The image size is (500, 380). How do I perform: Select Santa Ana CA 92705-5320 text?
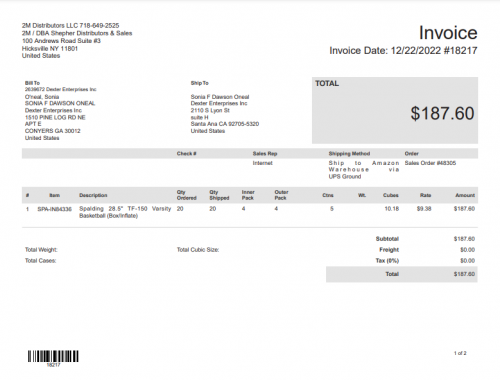pos(225,124)
